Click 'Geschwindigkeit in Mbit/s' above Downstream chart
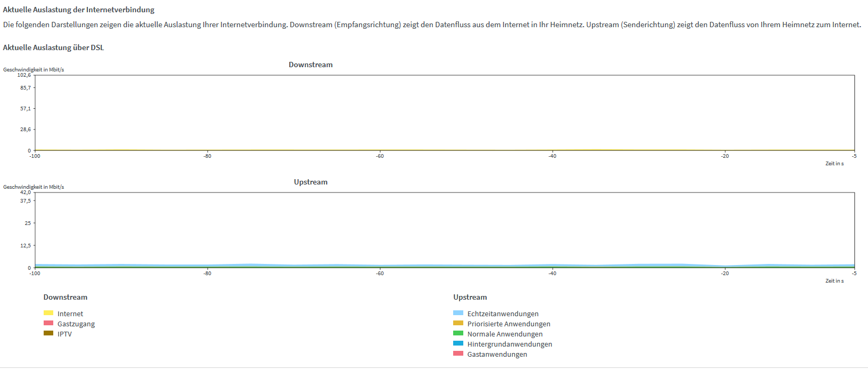 [34, 70]
